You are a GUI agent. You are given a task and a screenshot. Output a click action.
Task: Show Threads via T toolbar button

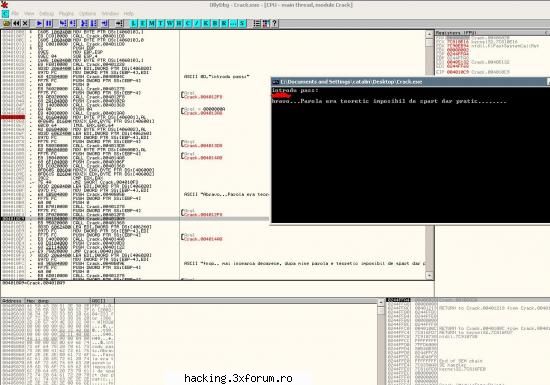161,23
